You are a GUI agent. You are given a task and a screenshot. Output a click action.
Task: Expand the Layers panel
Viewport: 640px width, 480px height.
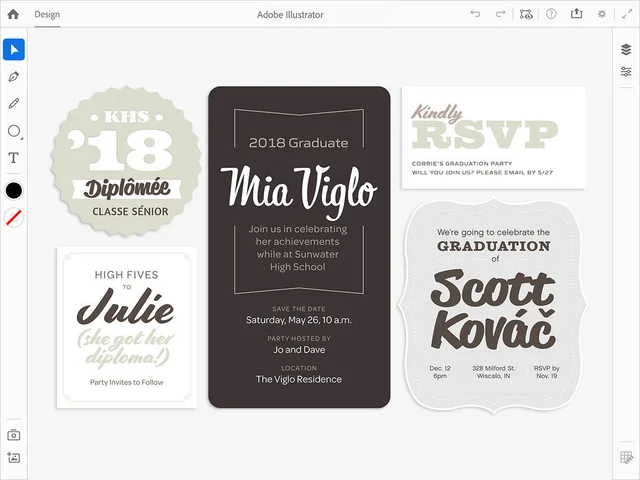tap(626, 49)
